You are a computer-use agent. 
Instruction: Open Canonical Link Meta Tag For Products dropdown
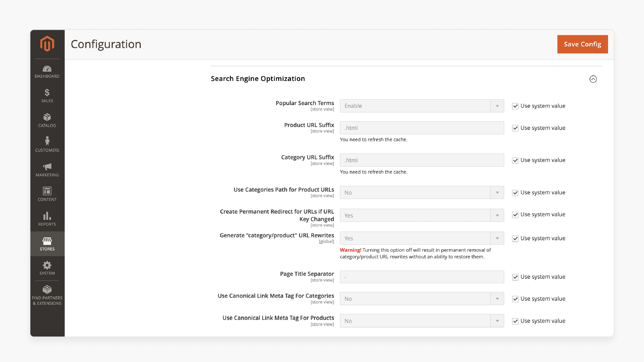click(422, 321)
